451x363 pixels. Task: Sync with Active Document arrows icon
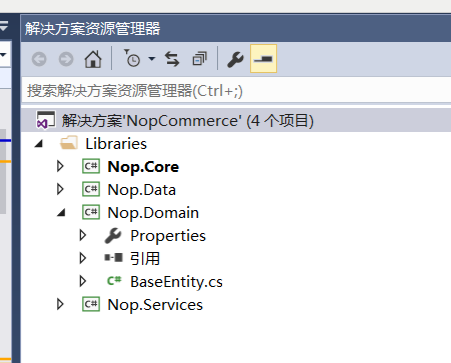(172, 59)
